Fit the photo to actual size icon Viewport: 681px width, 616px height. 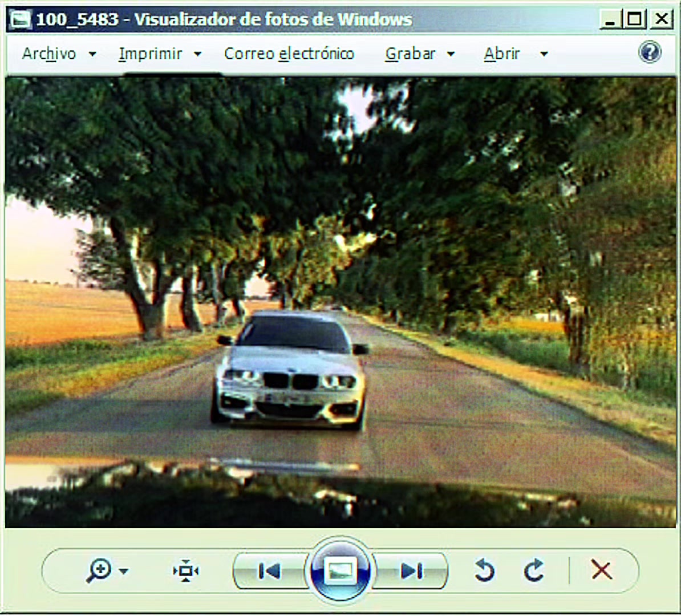coord(186,571)
